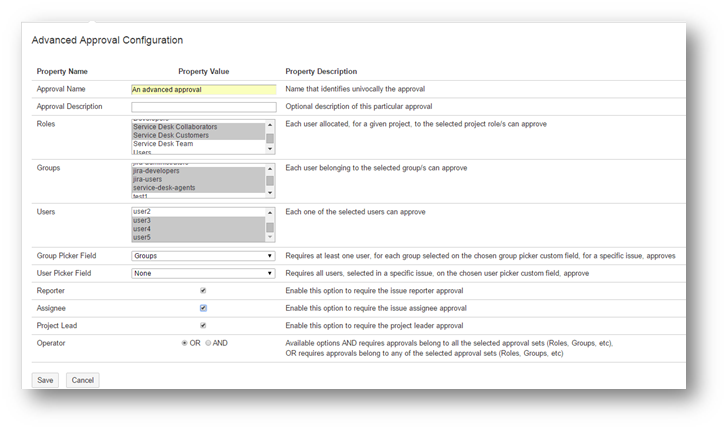The width and height of the screenshot is (728, 431).
Task: Select Service Desk Collaborators in Roles list
Action: (x=173, y=127)
